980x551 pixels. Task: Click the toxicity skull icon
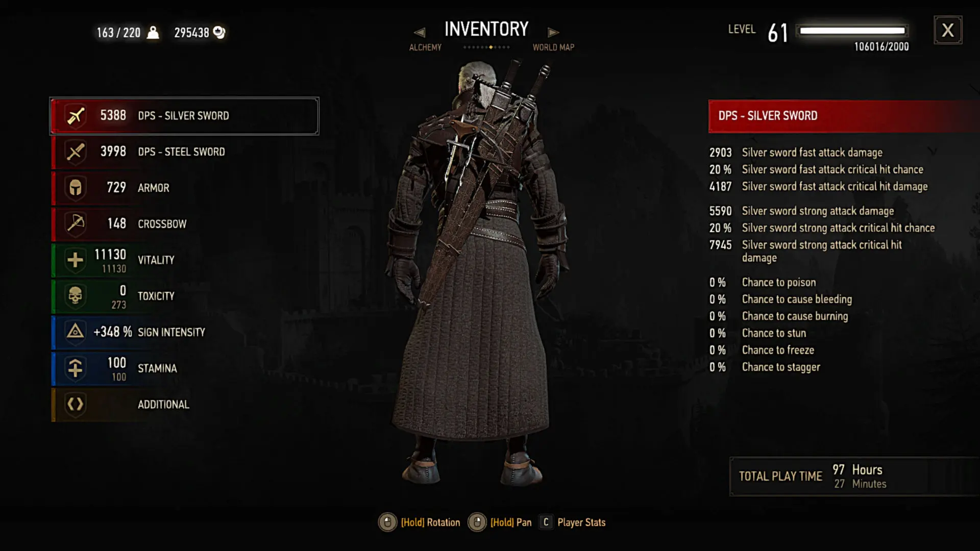coord(76,296)
